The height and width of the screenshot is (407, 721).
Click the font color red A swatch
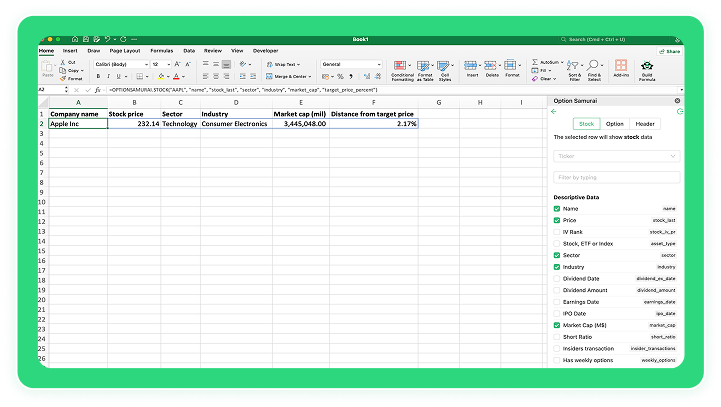[176, 76]
